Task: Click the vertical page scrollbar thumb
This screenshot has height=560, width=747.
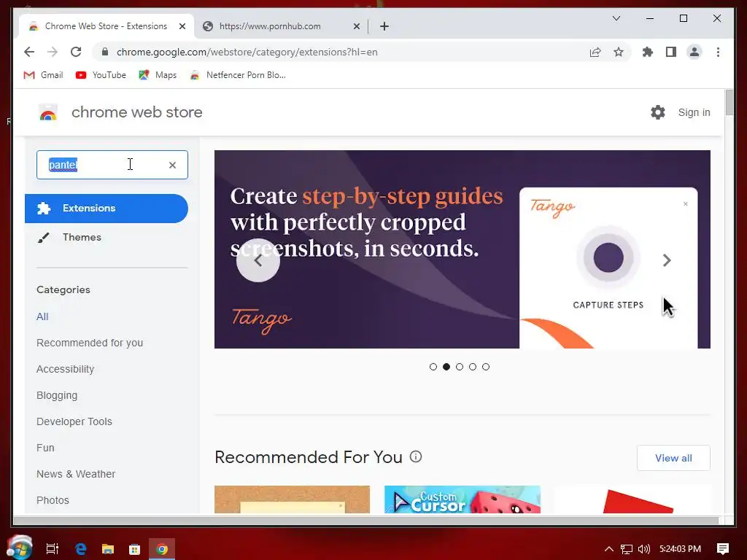Action: click(x=729, y=102)
